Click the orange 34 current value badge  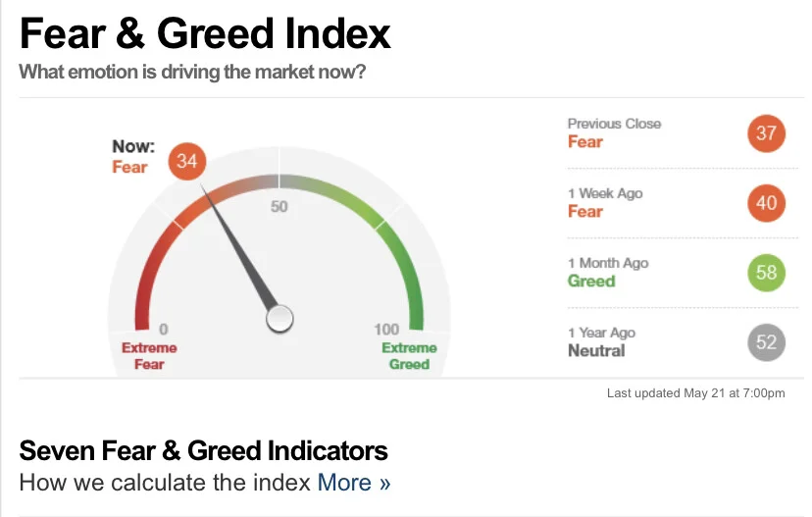187,161
